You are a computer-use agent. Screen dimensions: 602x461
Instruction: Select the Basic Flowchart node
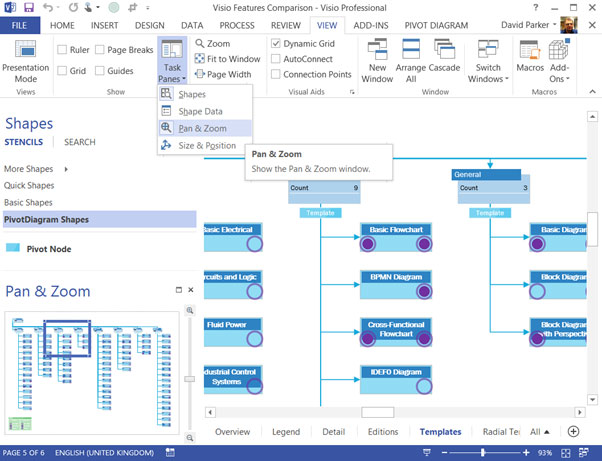(396, 237)
